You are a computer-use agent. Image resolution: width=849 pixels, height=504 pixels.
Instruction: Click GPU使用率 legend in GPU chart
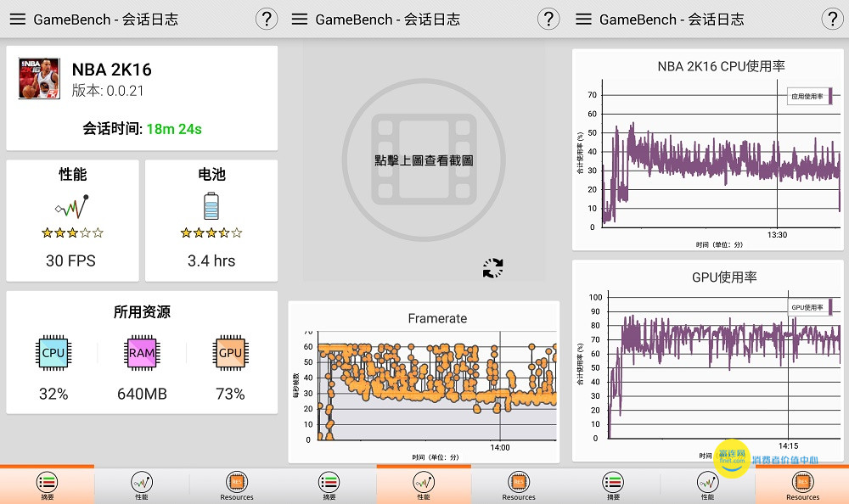point(810,307)
